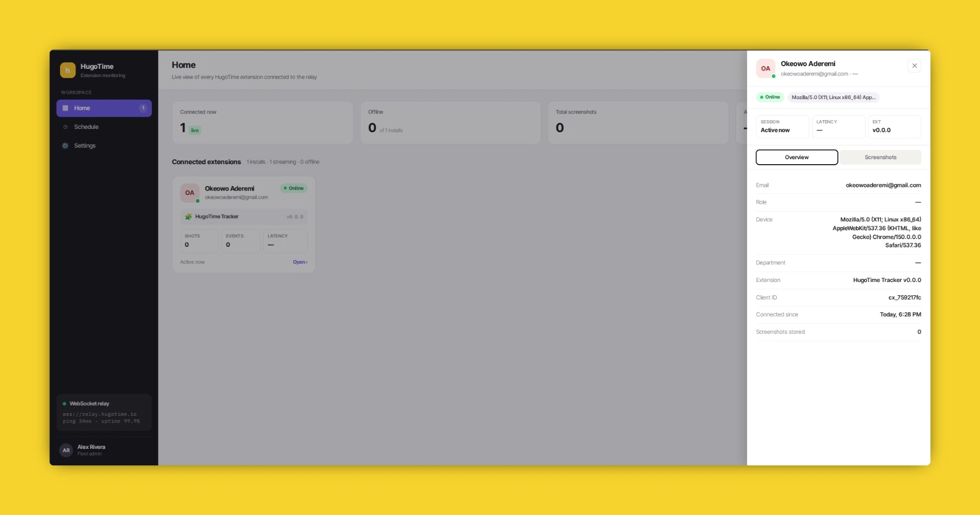
Task: Switch to the Overview tab
Action: tap(797, 157)
